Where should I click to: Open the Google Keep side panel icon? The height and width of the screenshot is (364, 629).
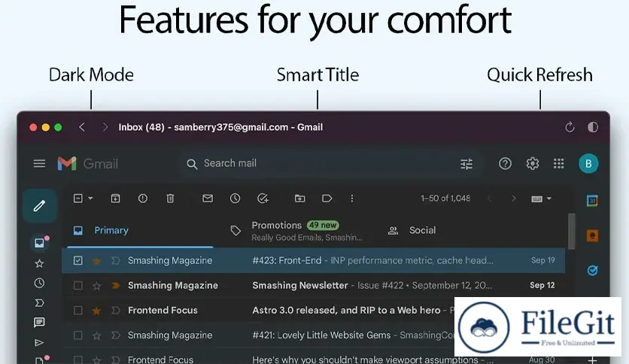[x=592, y=235]
